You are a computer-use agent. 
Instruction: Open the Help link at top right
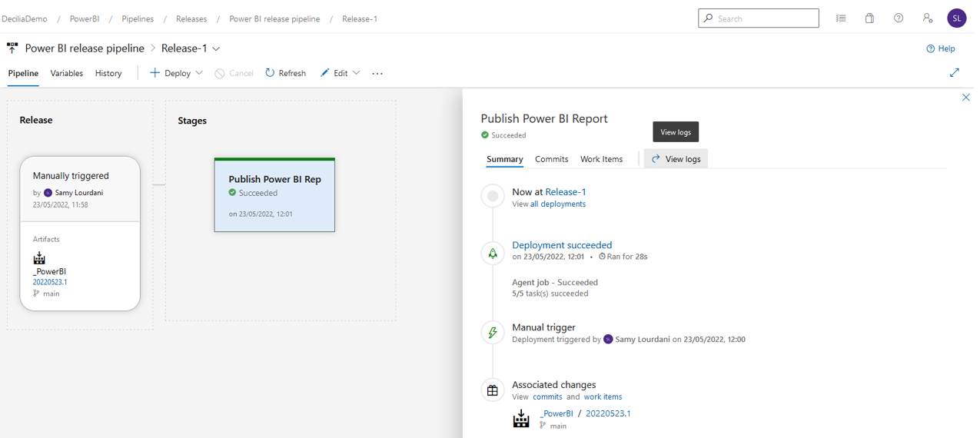941,48
